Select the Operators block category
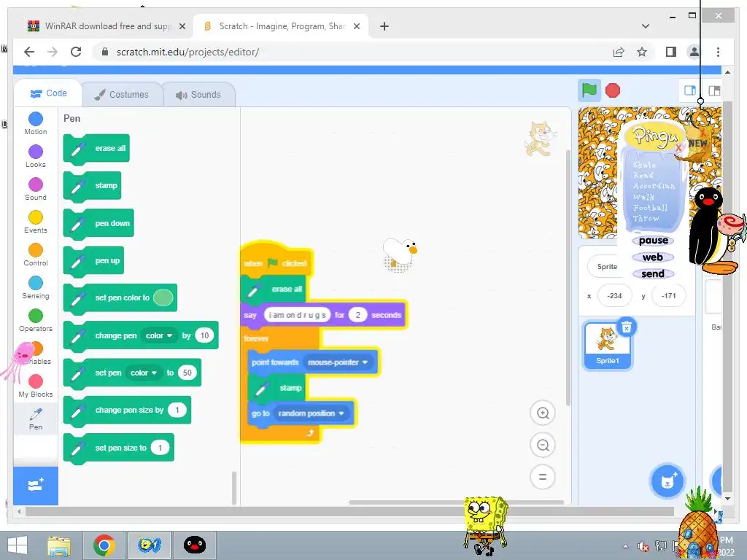 pyautogui.click(x=36, y=321)
